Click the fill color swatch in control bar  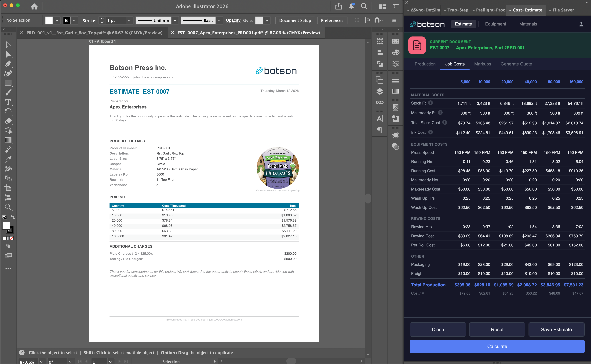(x=49, y=20)
